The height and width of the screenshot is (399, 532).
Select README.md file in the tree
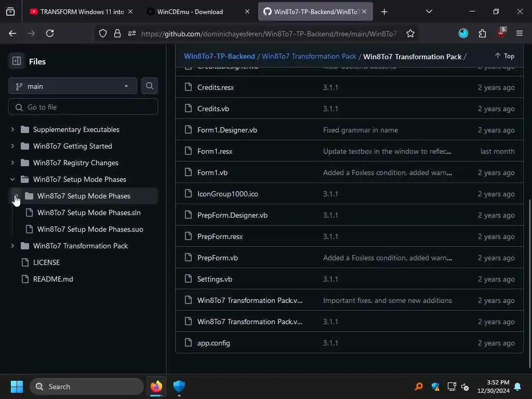(x=53, y=279)
